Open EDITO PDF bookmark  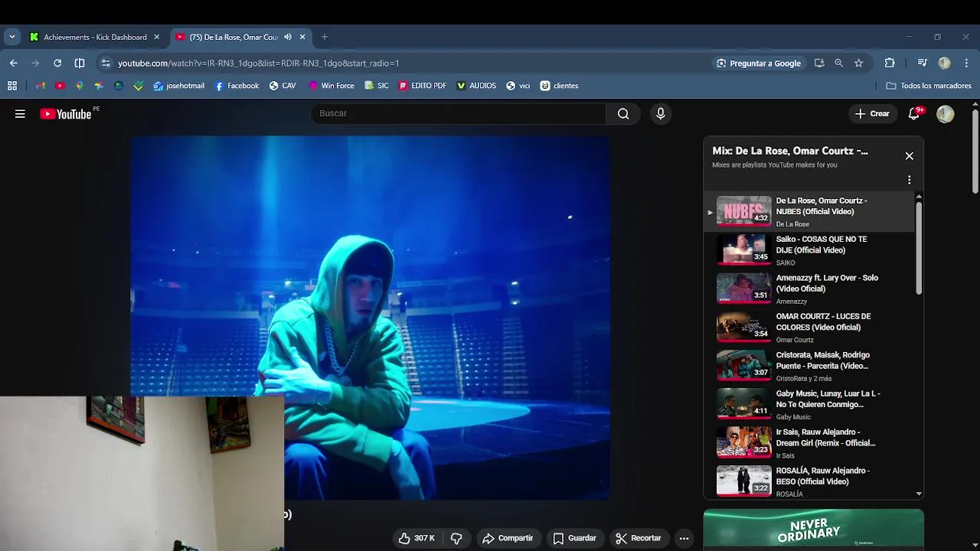pyautogui.click(x=423, y=86)
